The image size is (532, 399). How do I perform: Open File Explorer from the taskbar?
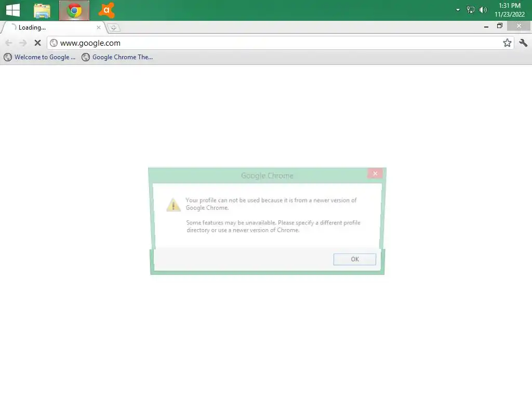(x=42, y=10)
